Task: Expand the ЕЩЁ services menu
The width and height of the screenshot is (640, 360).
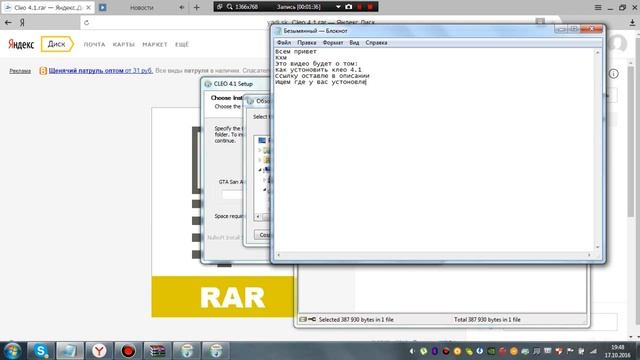Action: click(182, 44)
